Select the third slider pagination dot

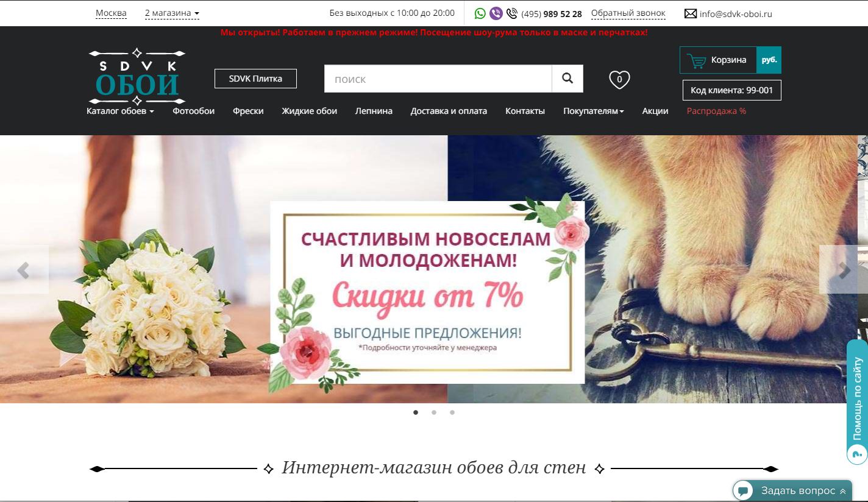pos(452,412)
